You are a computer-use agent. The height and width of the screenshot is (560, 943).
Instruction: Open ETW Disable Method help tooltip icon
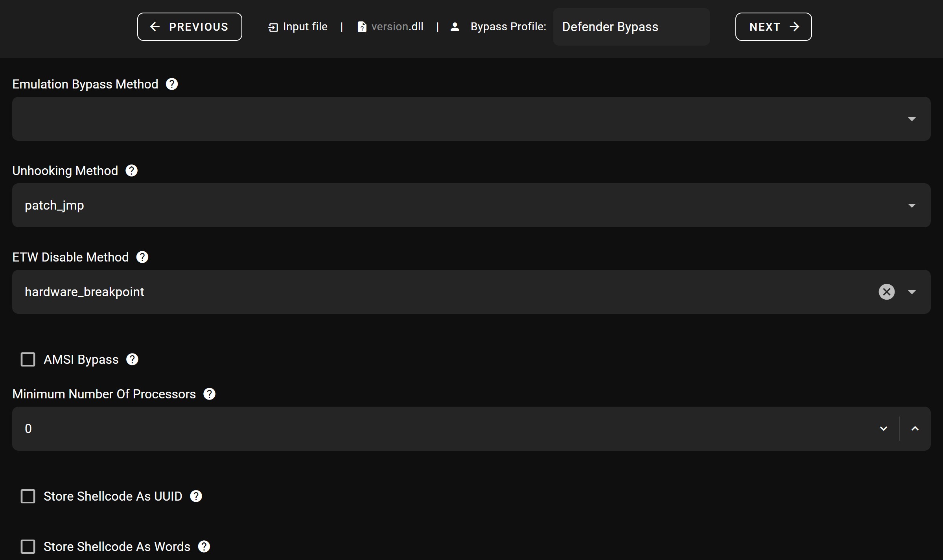pyautogui.click(x=142, y=257)
